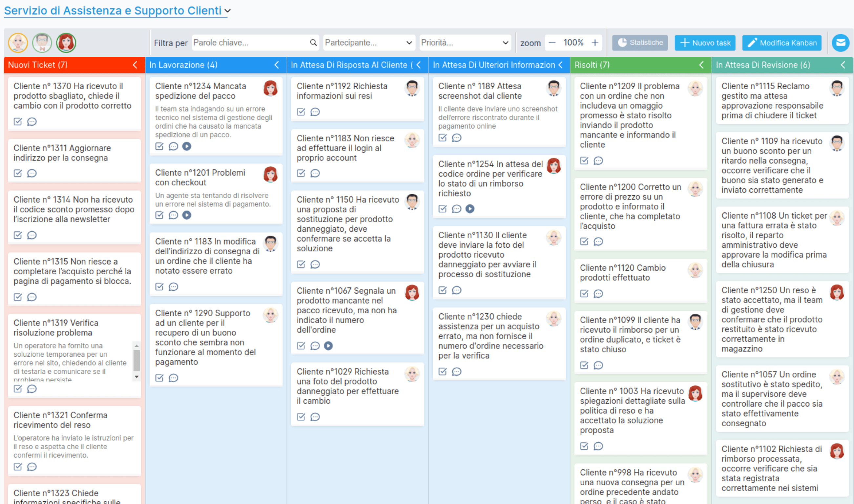Open comments on Cliente n°1319 card
854x504 pixels.
point(31,389)
